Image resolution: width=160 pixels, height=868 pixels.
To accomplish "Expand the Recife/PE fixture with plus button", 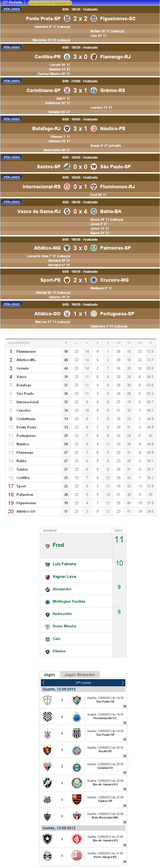I will 125,756.
